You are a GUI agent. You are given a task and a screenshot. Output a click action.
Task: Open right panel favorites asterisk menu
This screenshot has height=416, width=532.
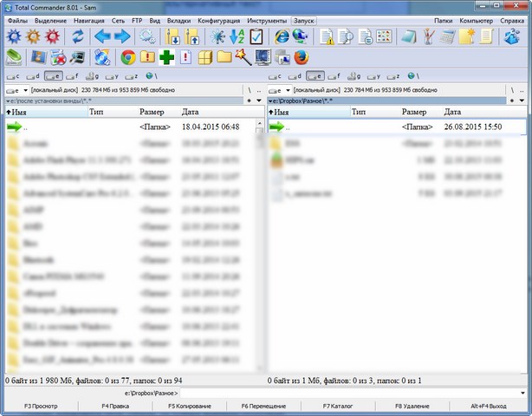coord(512,101)
